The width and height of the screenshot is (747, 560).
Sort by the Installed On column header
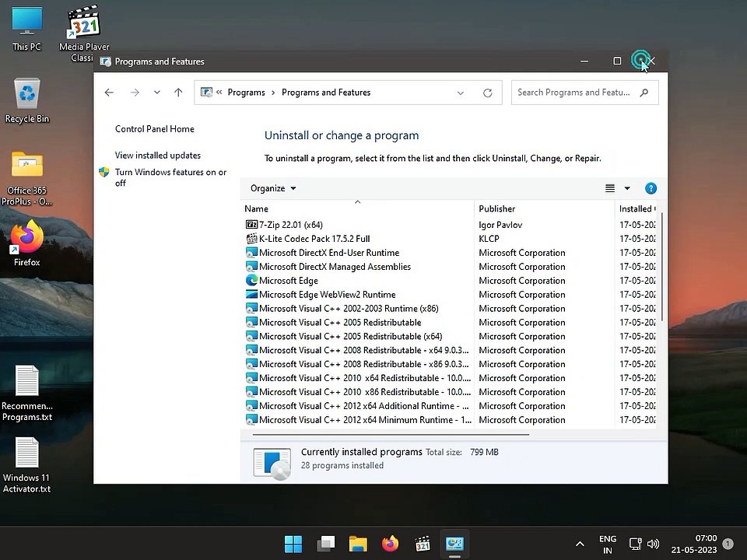coord(636,208)
